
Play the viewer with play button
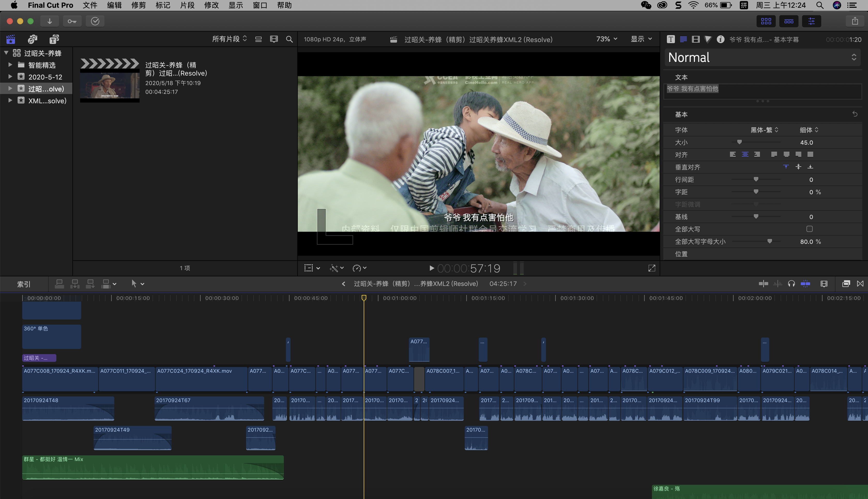click(x=431, y=268)
